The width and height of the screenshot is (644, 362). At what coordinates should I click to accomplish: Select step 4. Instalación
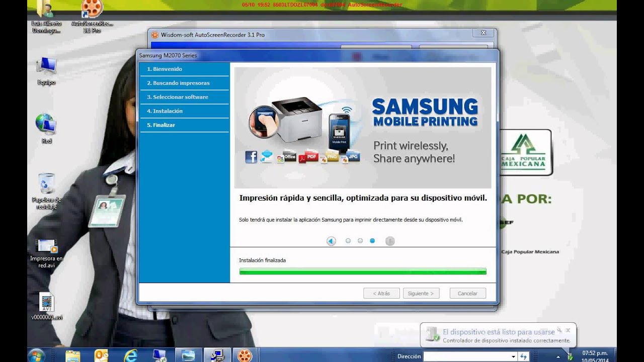point(184,111)
